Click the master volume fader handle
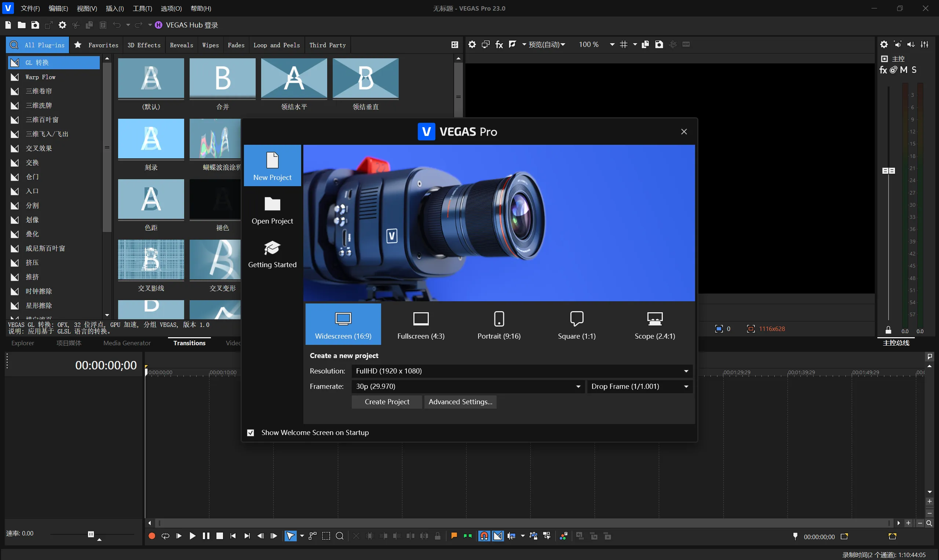Screen dimensions: 939x560 point(888,170)
